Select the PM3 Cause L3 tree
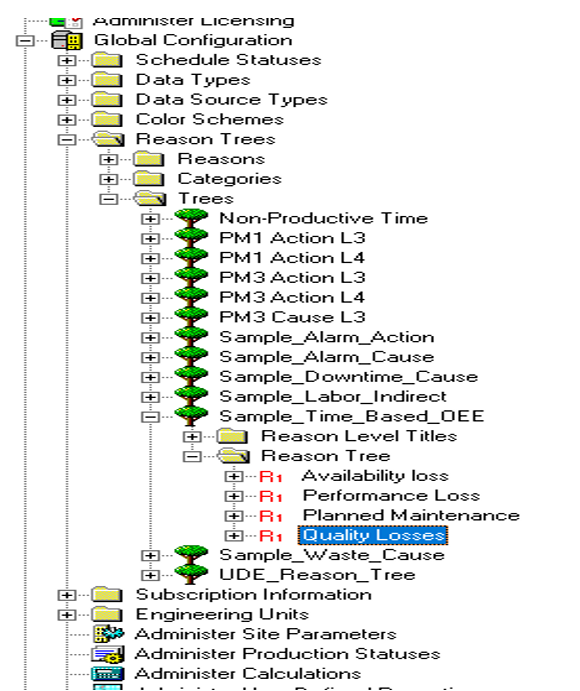 click(x=293, y=317)
